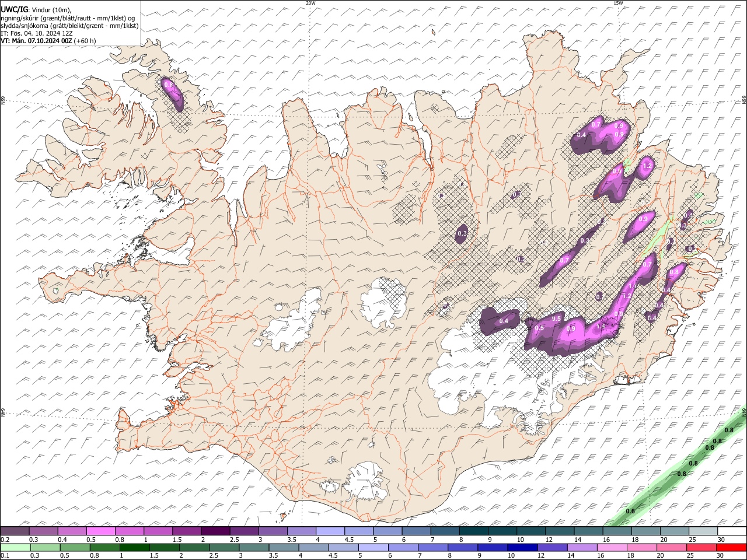Click the '1.3' snowfall value on the map
This screenshot has width=747, height=560.
coord(601,327)
